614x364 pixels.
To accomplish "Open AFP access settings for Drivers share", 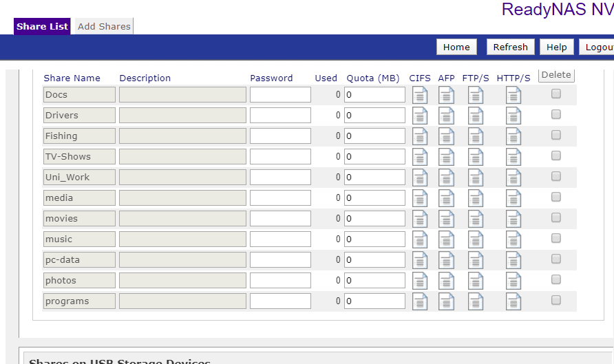I will tap(447, 116).
